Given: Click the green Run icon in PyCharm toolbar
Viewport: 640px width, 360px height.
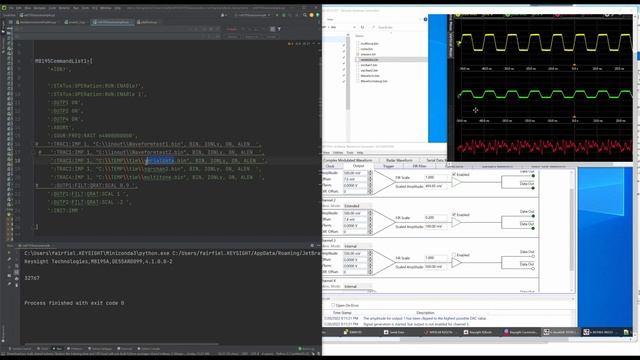Looking at the screenshot, I should pos(277,15).
